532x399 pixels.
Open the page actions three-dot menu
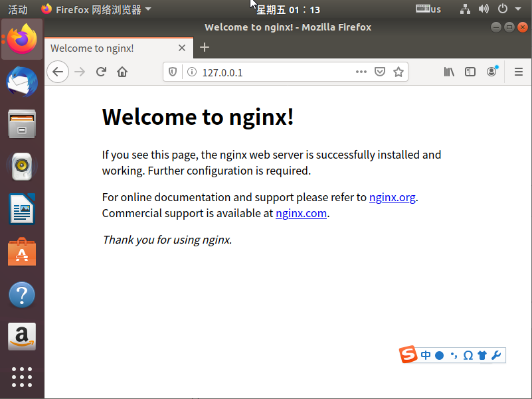[361, 72]
